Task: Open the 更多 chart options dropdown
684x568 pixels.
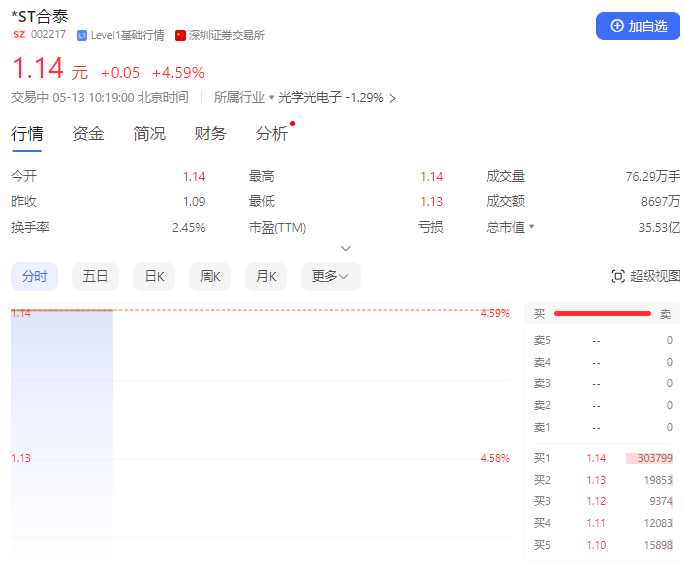Action: point(331,276)
